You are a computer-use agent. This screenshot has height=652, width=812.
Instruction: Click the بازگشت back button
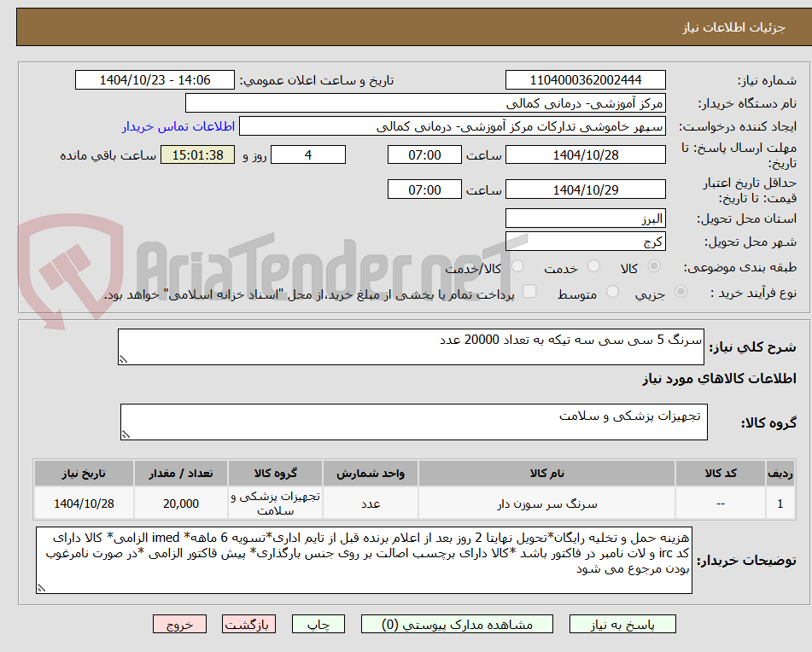pos(248,624)
